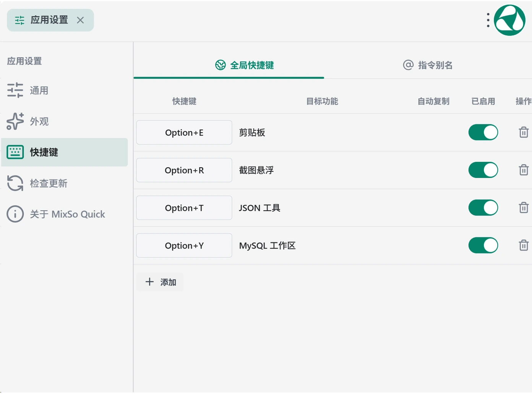Click the 外观 sparkle icon in sidebar

[15, 121]
